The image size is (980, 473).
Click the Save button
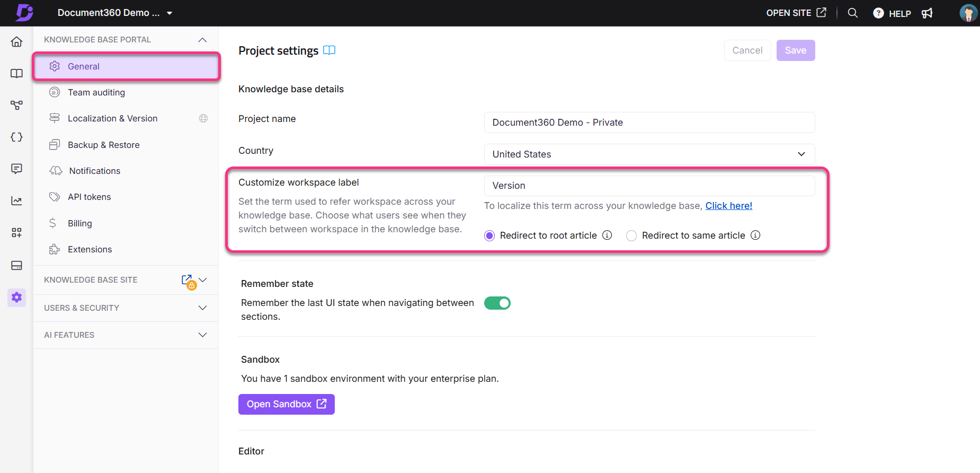coord(796,50)
